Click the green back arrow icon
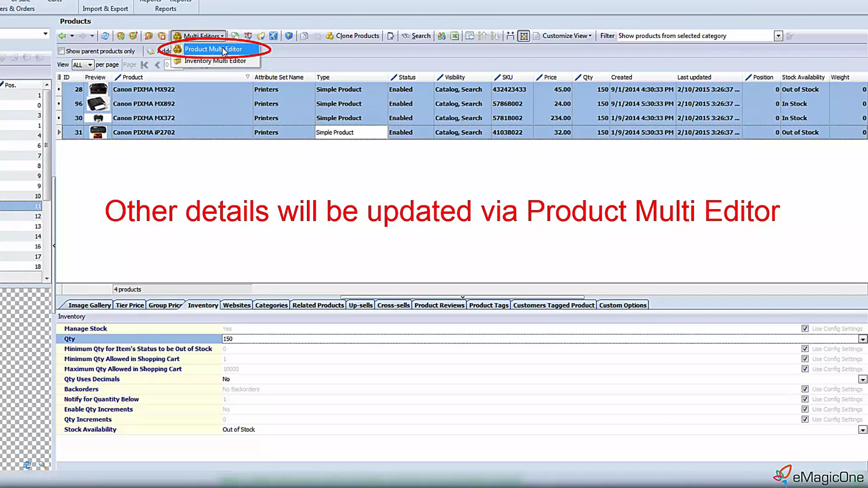The height and width of the screenshot is (488, 868). (62, 36)
